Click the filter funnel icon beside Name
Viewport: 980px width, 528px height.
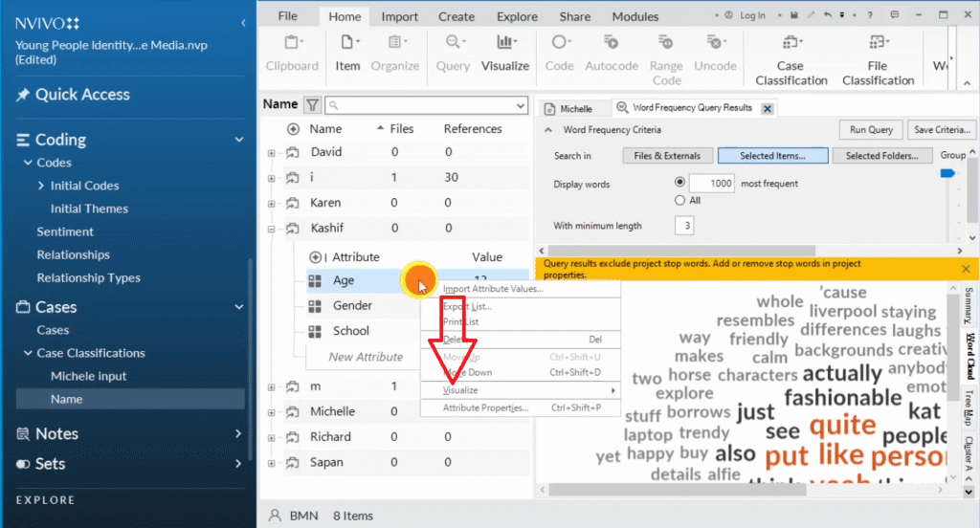(x=312, y=105)
